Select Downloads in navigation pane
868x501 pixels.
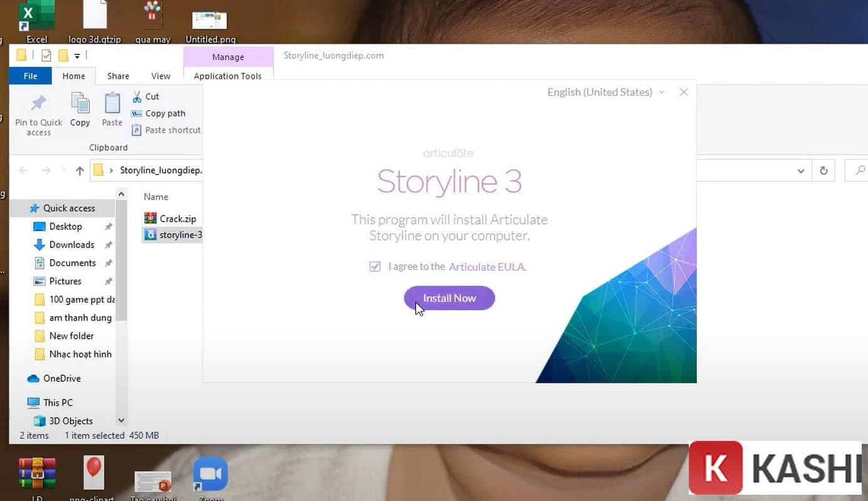[x=71, y=245]
